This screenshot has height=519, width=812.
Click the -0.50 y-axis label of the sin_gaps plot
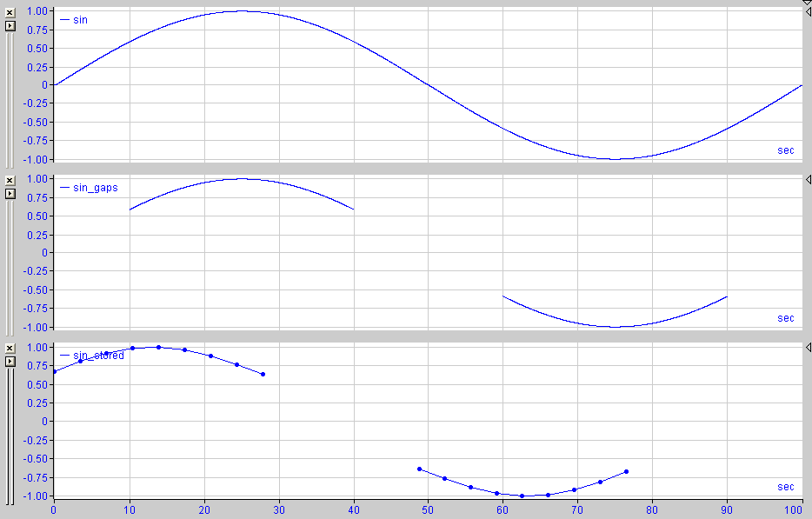[36, 290]
